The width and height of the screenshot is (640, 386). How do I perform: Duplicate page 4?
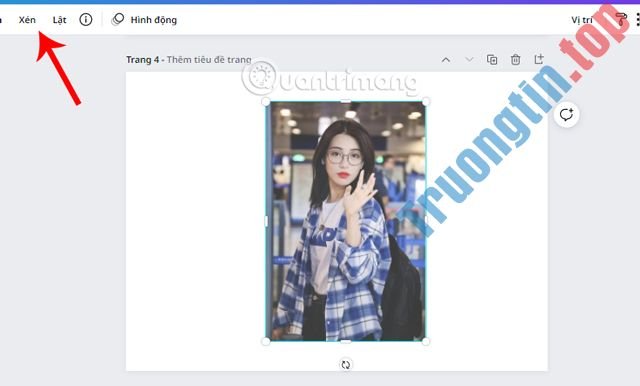point(492,60)
